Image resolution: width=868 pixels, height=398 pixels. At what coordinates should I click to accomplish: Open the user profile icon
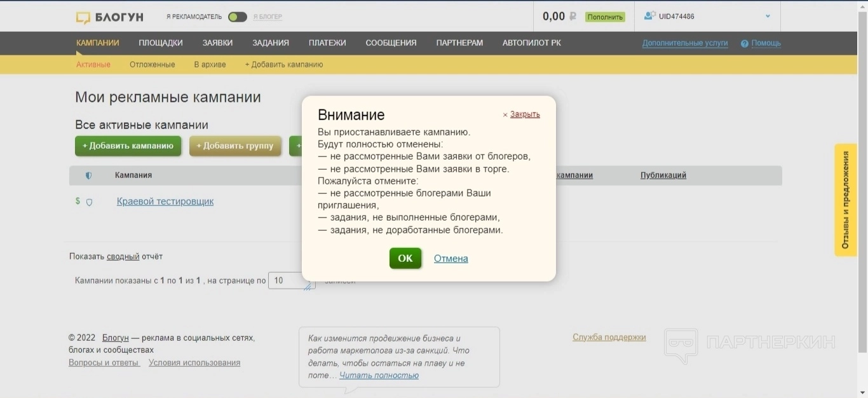pos(649,16)
